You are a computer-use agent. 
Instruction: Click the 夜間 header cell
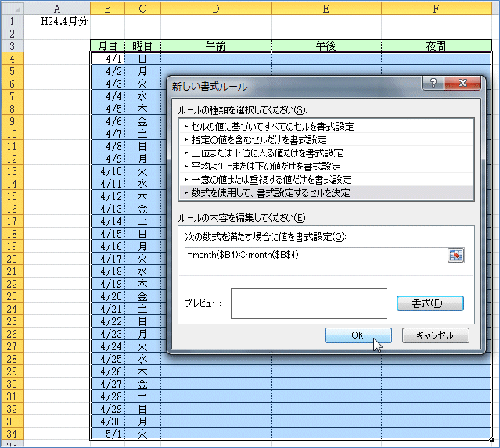click(436, 46)
